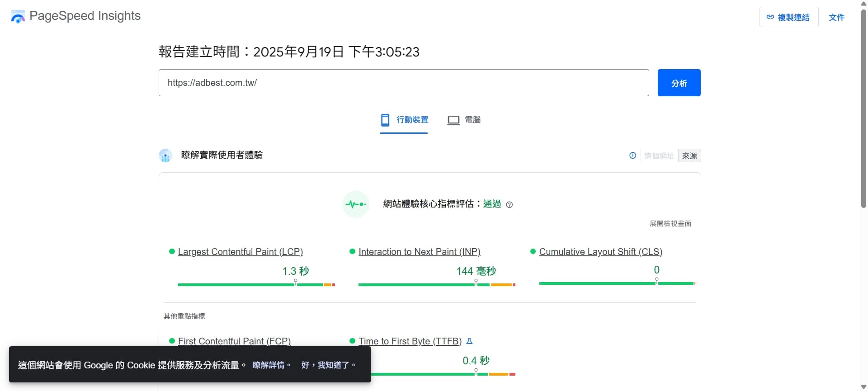This screenshot has width=868, height=391.
Task: Click the 複製連結 button
Action: coord(788,17)
